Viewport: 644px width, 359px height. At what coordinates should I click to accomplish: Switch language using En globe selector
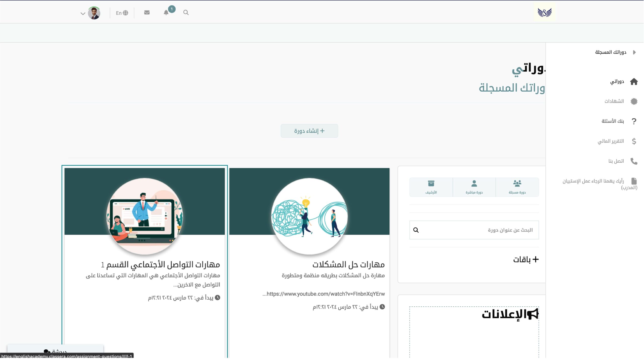click(x=122, y=13)
